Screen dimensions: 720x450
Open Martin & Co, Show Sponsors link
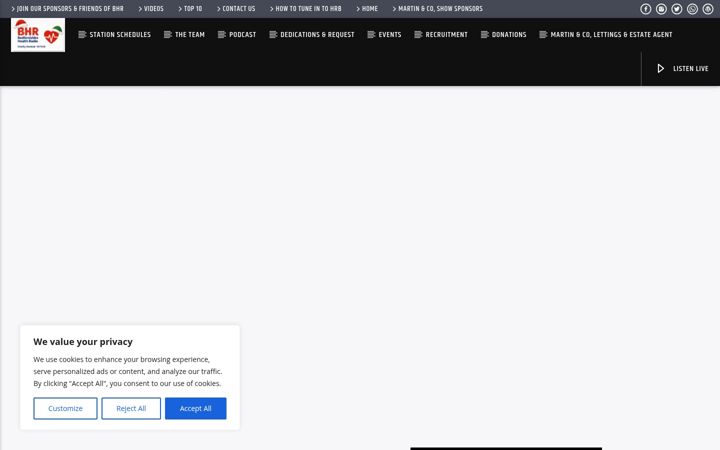tap(438, 9)
